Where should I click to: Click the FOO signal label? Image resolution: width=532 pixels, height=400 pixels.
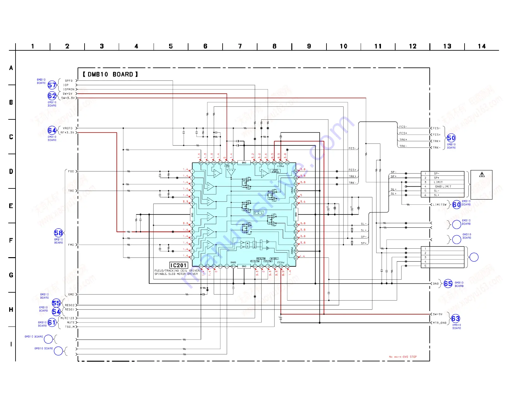coord(71,171)
